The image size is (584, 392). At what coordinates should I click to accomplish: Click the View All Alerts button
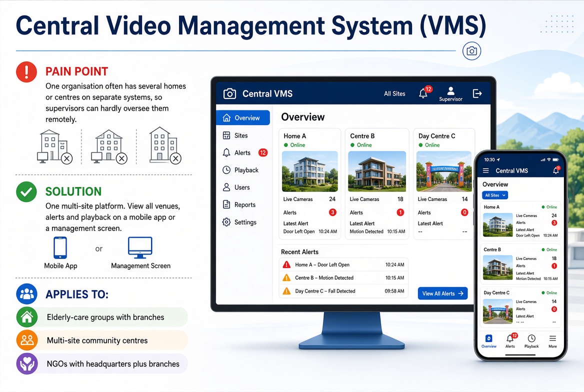[x=442, y=293]
